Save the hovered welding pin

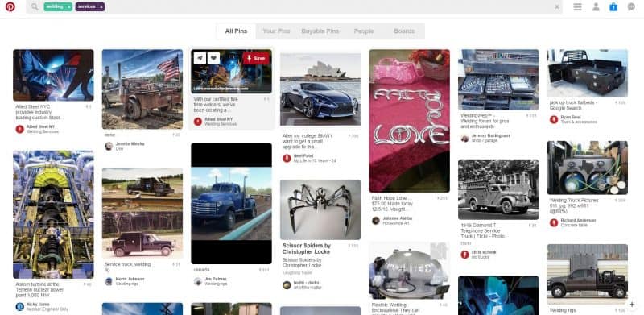tap(256, 58)
